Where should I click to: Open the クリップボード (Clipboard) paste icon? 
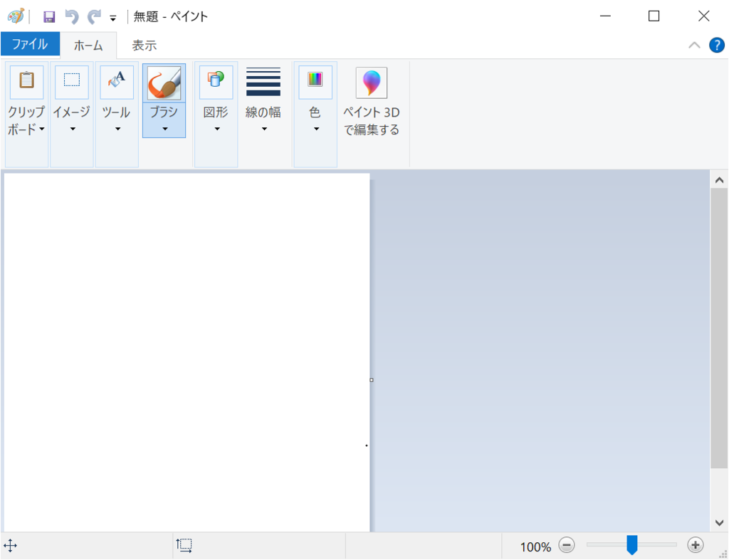(26, 81)
